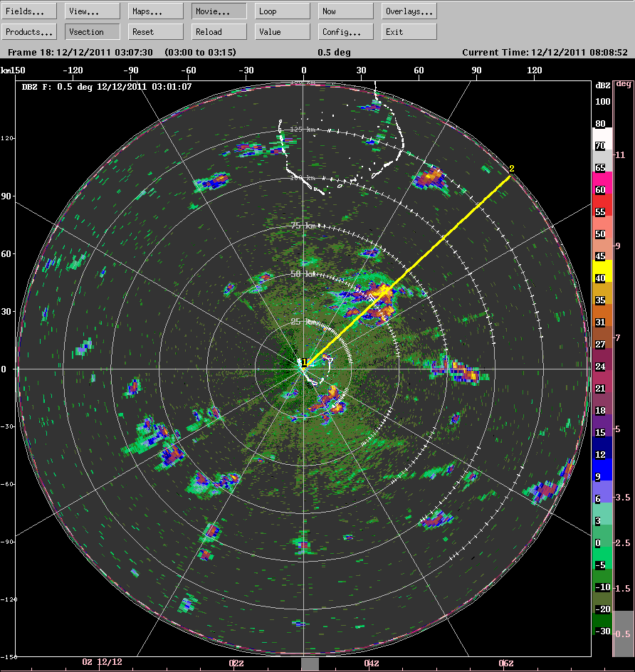Click the white 70 dBZ color swatch
The height and width of the screenshot is (672, 635).
tap(602, 139)
